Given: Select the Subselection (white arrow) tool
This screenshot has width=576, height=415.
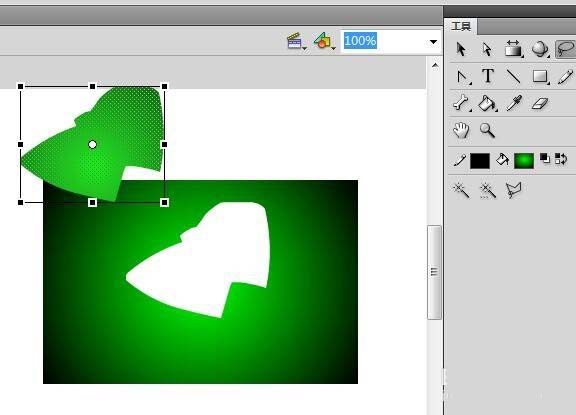Looking at the screenshot, I should click(x=487, y=49).
